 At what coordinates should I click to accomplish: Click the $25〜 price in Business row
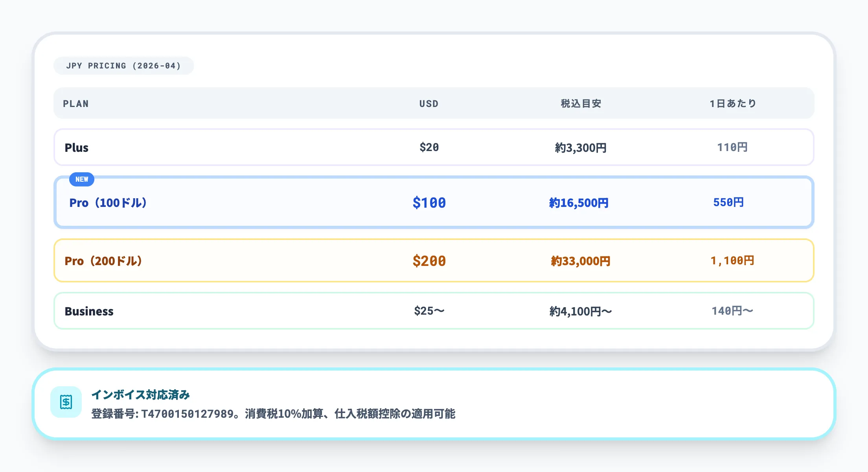pyautogui.click(x=429, y=311)
